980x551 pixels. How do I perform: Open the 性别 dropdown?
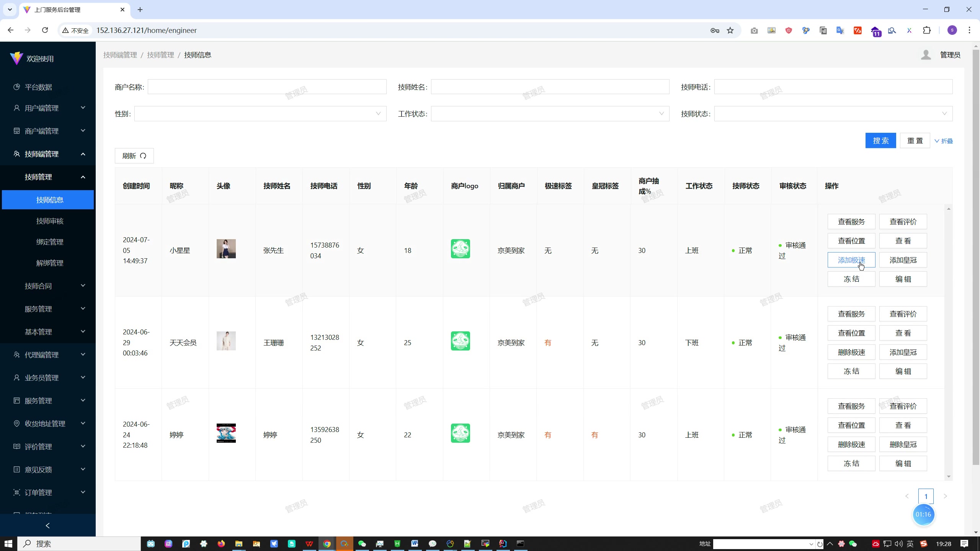[260, 114]
